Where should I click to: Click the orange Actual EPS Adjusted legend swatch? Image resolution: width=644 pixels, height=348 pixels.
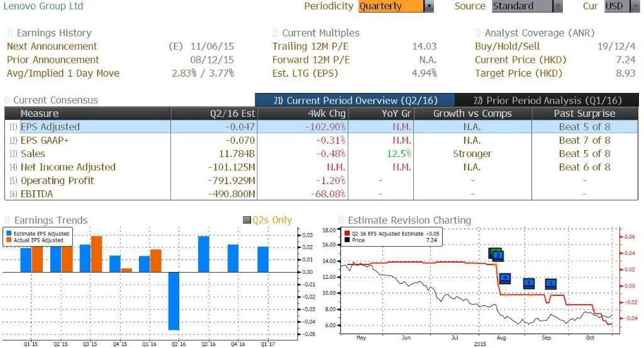pyautogui.click(x=9, y=240)
